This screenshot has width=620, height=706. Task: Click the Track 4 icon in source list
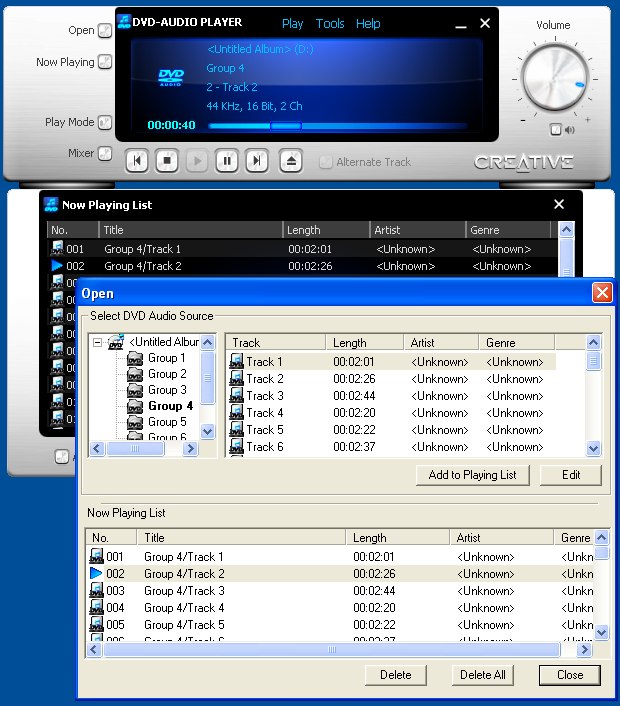point(236,413)
